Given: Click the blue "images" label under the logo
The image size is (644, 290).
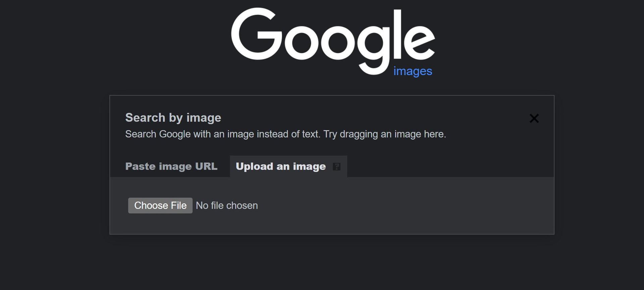Looking at the screenshot, I should coord(413,71).
